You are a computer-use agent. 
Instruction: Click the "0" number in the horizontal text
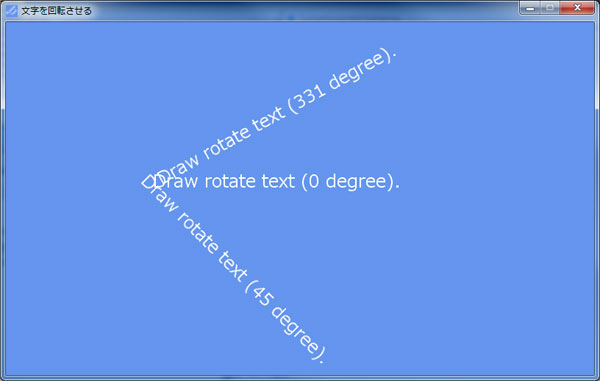[313, 181]
